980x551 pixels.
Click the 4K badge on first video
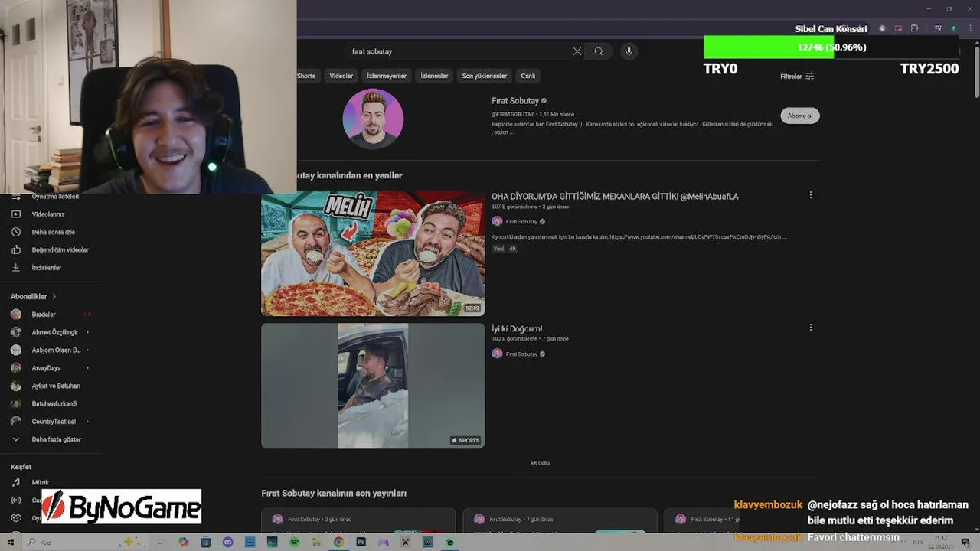(513, 249)
